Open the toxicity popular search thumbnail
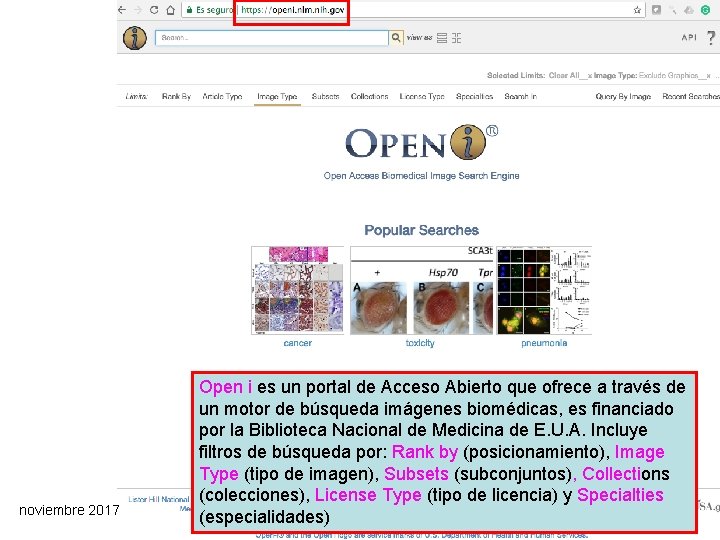Screen dimensions: 720x540 pyautogui.click(x=422, y=290)
